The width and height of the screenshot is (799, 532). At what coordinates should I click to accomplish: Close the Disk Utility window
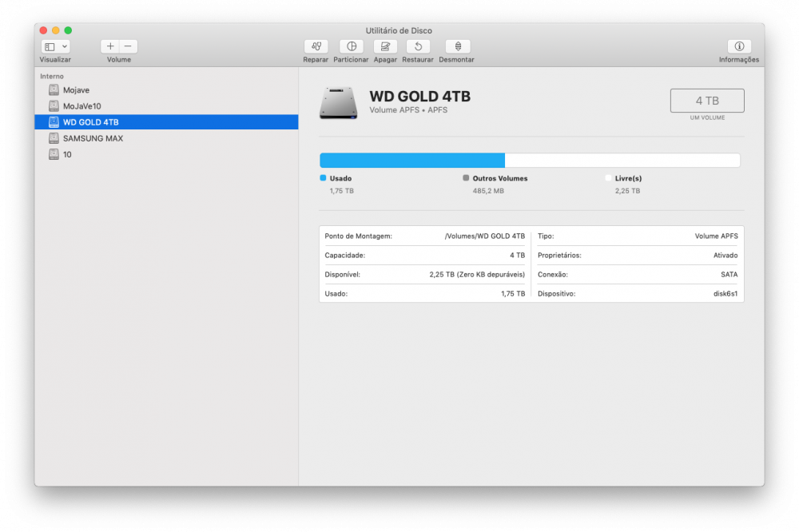tap(43, 30)
